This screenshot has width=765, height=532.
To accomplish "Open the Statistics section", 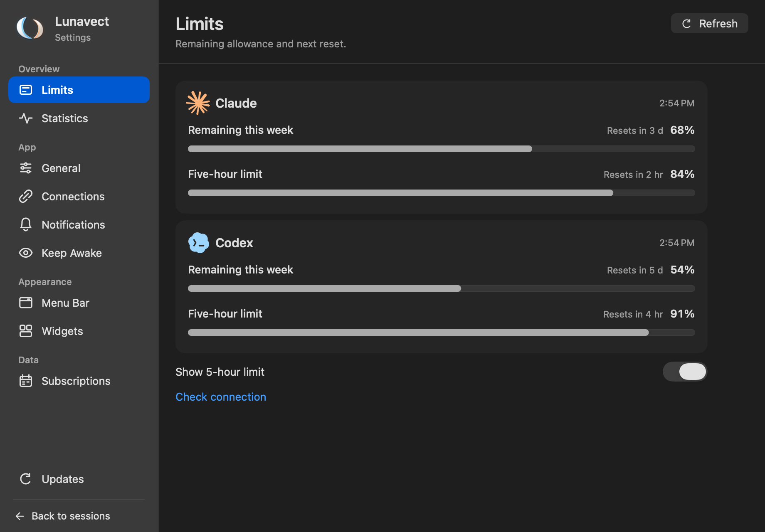I will 79,118.
